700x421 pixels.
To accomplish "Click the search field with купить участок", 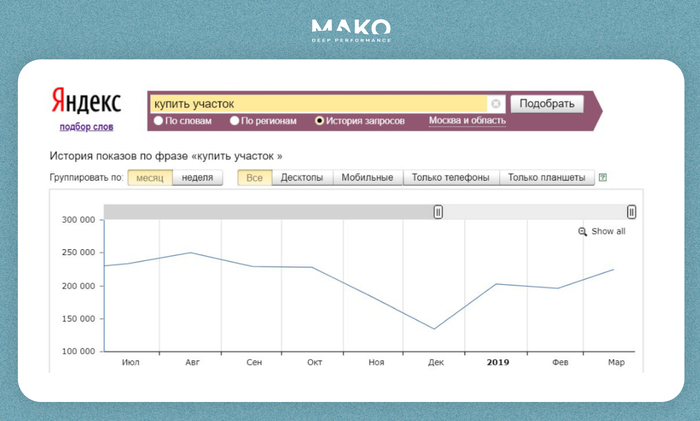I will 318,104.
